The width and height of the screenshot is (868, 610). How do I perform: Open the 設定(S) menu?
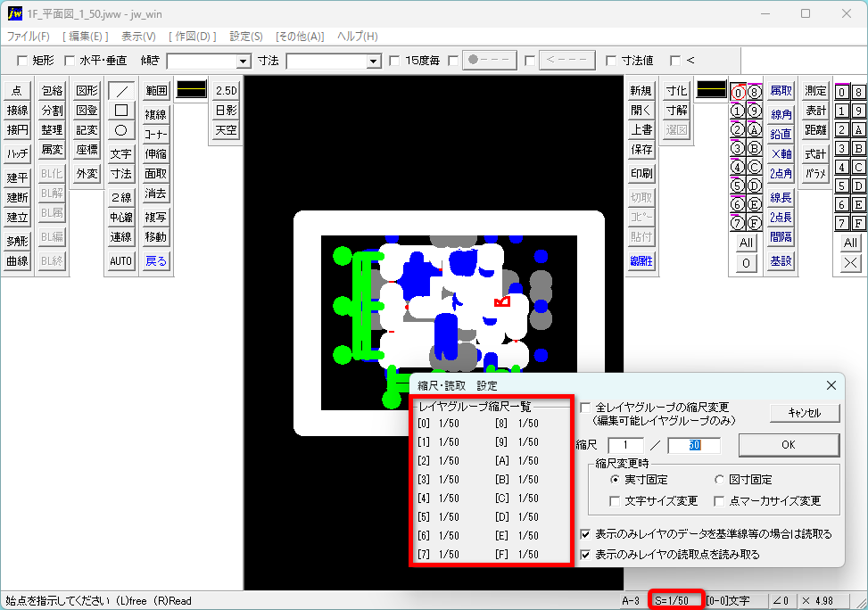[246, 37]
